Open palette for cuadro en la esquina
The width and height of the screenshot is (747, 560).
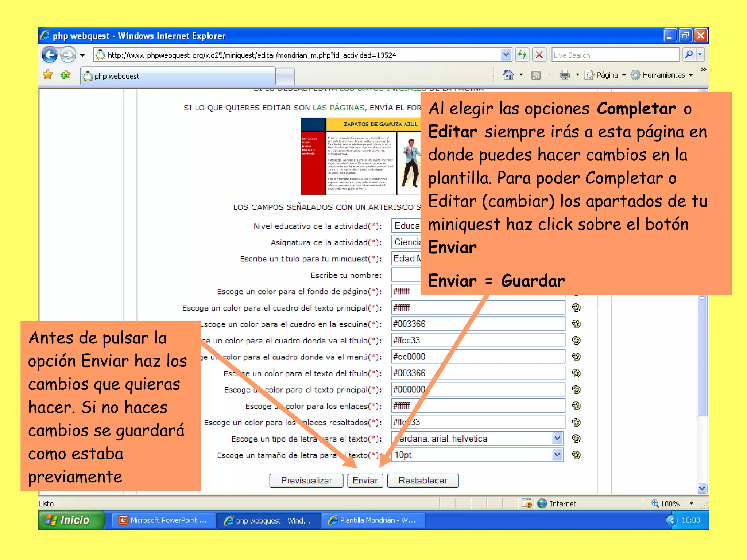576,324
